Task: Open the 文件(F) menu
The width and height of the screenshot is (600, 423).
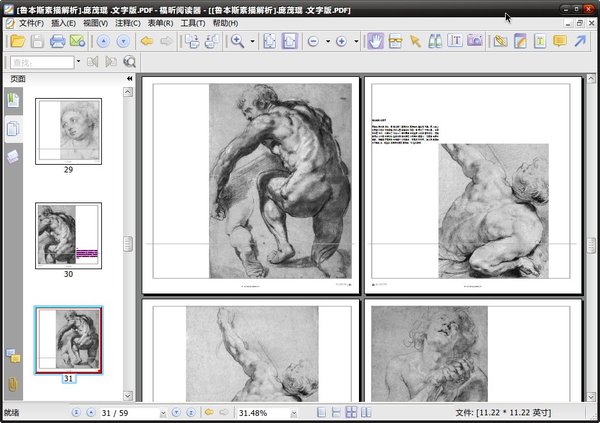Action: pyautogui.click(x=31, y=22)
